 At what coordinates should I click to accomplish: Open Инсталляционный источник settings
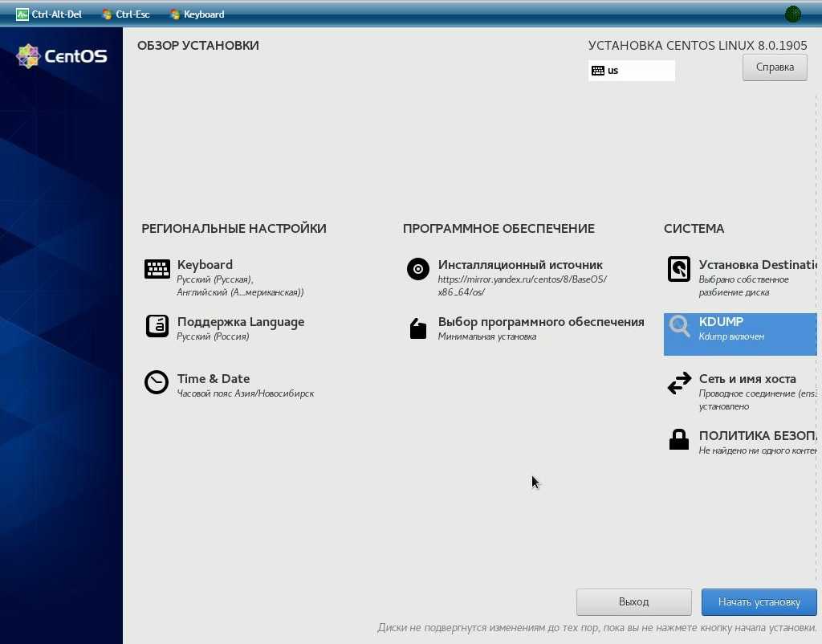click(x=507, y=277)
